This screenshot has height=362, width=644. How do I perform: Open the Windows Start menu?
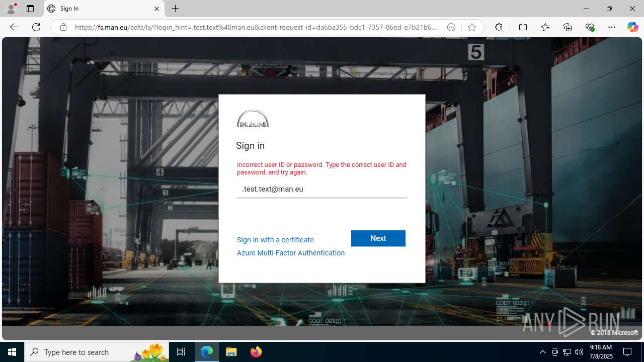click(12, 352)
